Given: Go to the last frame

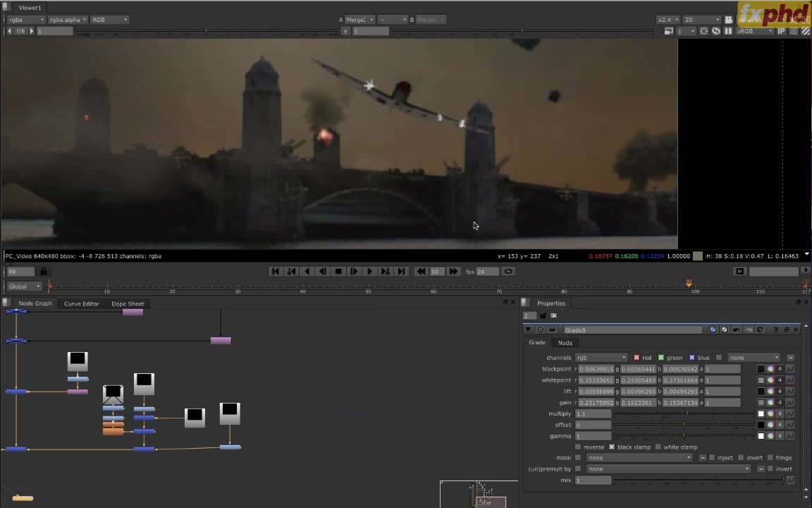Looking at the screenshot, I should pyautogui.click(x=401, y=271).
